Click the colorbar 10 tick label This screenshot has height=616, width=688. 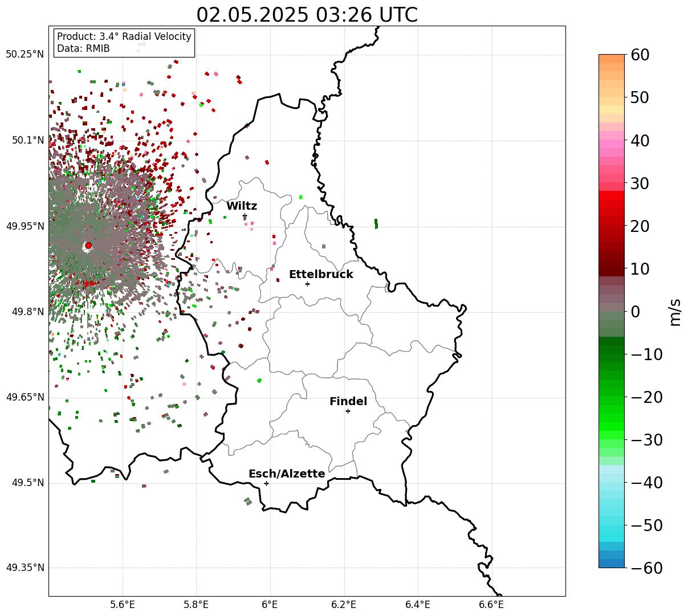click(x=640, y=268)
